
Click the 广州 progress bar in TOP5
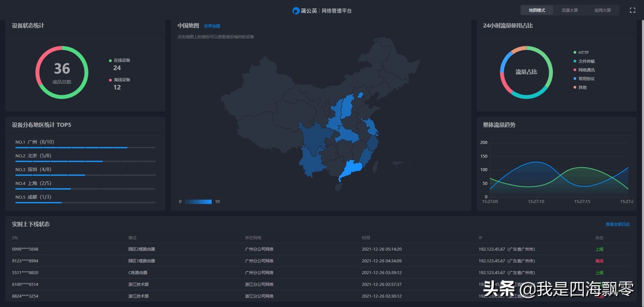point(85,148)
